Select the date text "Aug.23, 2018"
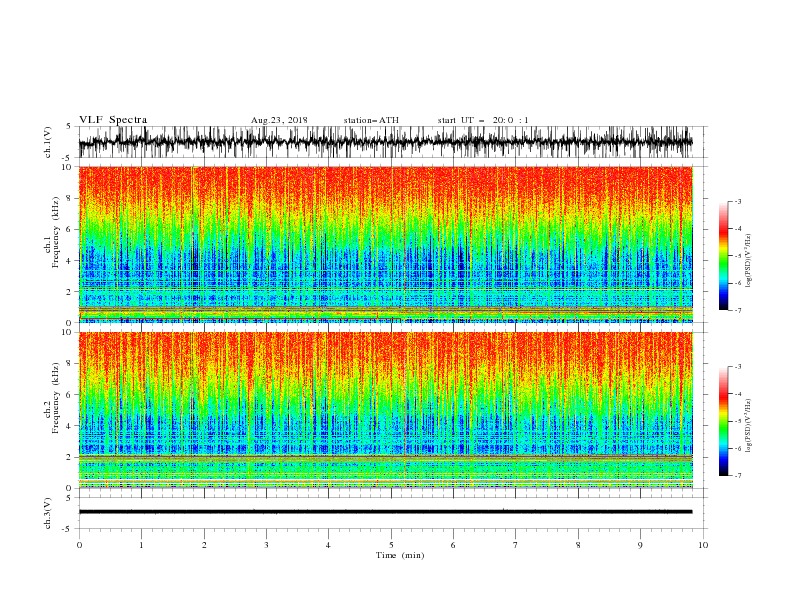Screen dimensions: 792x612 click(279, 120)
